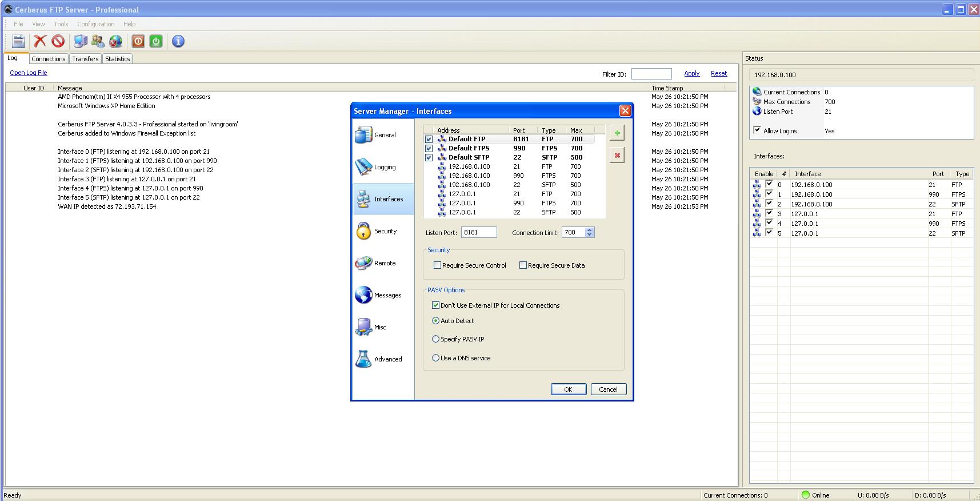Switch to the Transfers tab
The height and width of the screenshot is (501, 980).
tap(85, 59)
